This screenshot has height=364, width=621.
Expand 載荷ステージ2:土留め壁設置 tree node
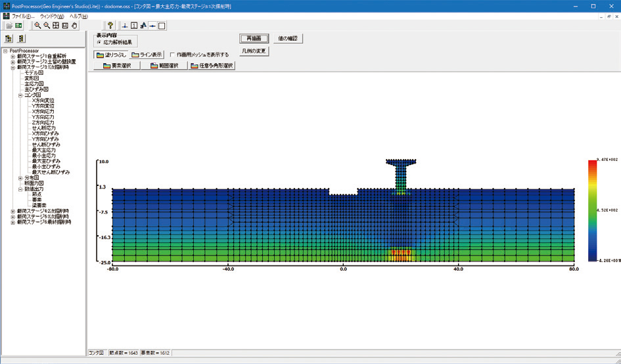(12, 62)
